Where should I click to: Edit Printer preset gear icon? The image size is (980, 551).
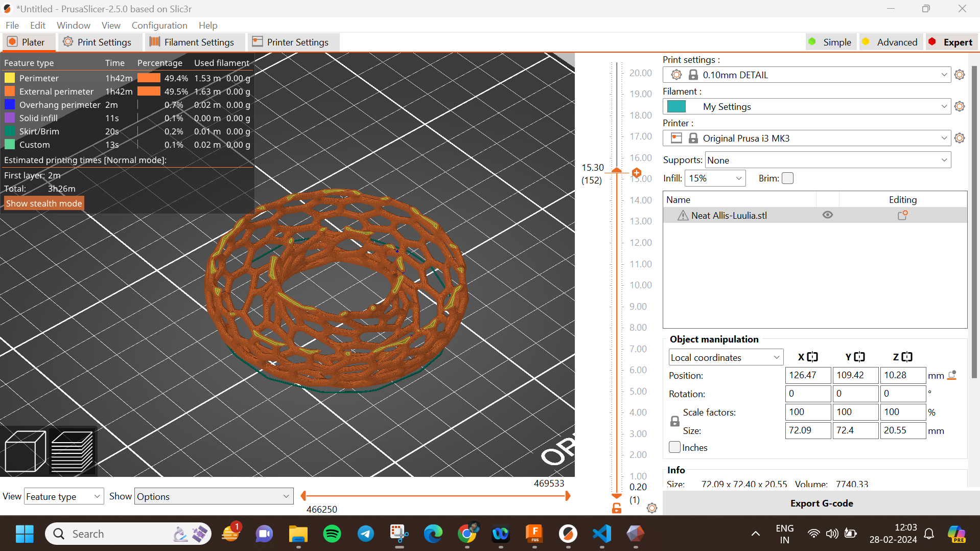960,138
